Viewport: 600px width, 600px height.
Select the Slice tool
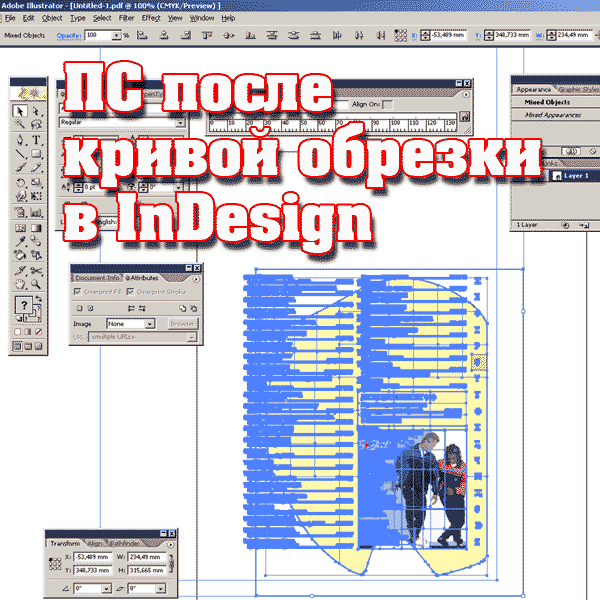click(x=20, y=271)
